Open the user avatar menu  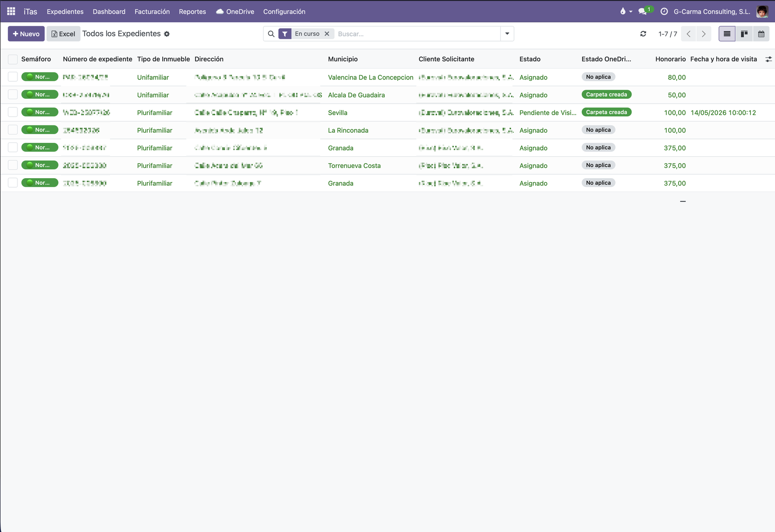tap(762, 11)
